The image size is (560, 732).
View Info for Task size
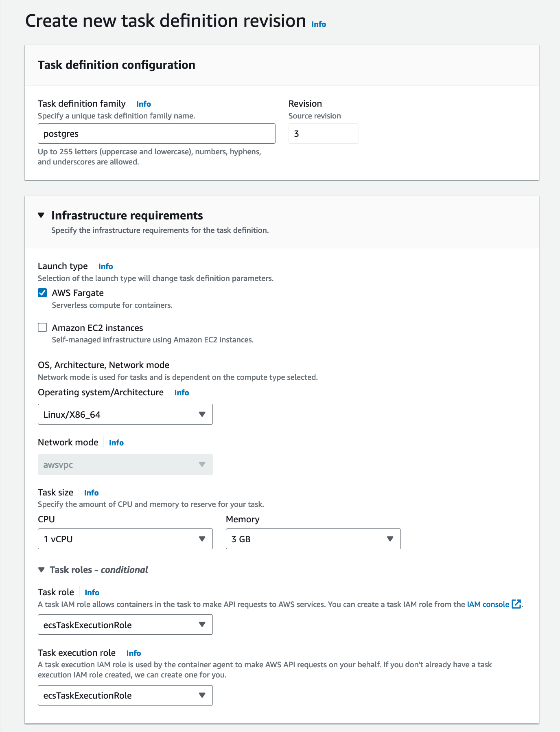click(x=92, y=493)
